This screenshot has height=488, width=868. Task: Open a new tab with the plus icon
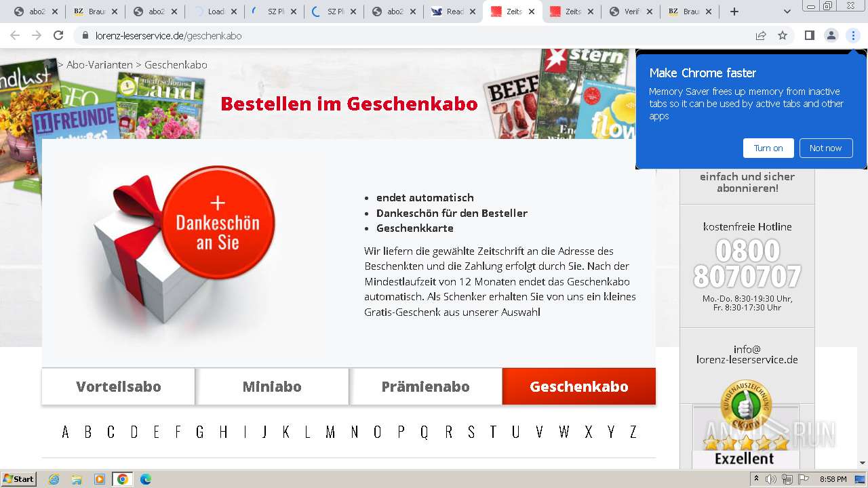734,12
